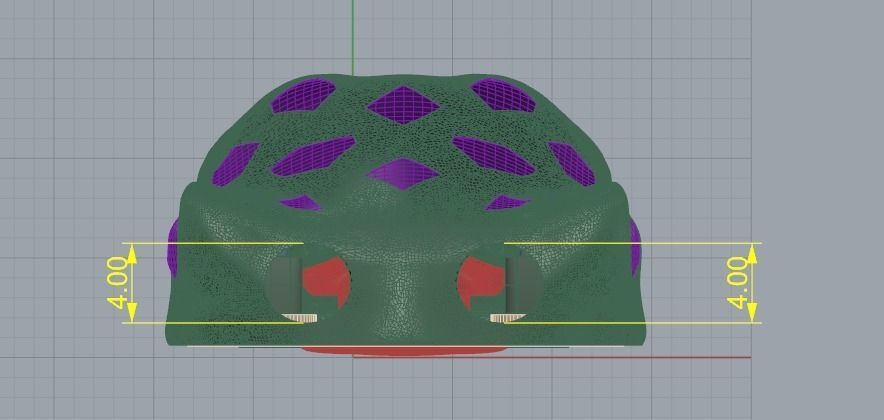This screenshot has height=420, width=884.
Task: Select the lower center purple diamond cutout
Action: (x=402, y=174)
